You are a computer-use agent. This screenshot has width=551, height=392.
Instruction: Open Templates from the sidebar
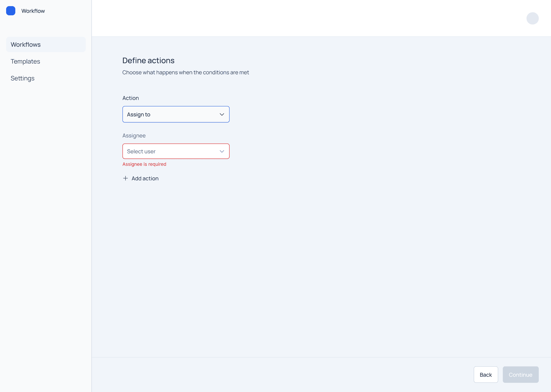tap(25, 62)
